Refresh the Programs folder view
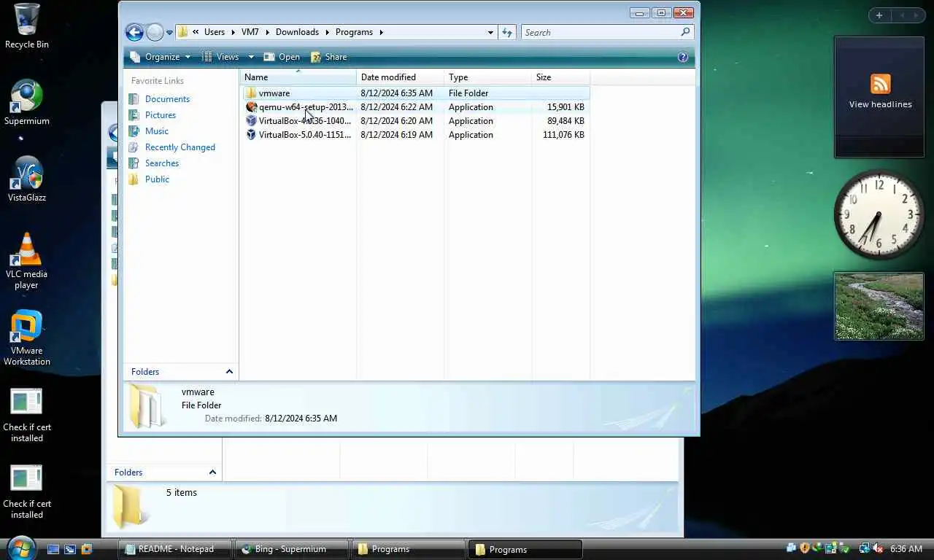 (x=507, y=32)
